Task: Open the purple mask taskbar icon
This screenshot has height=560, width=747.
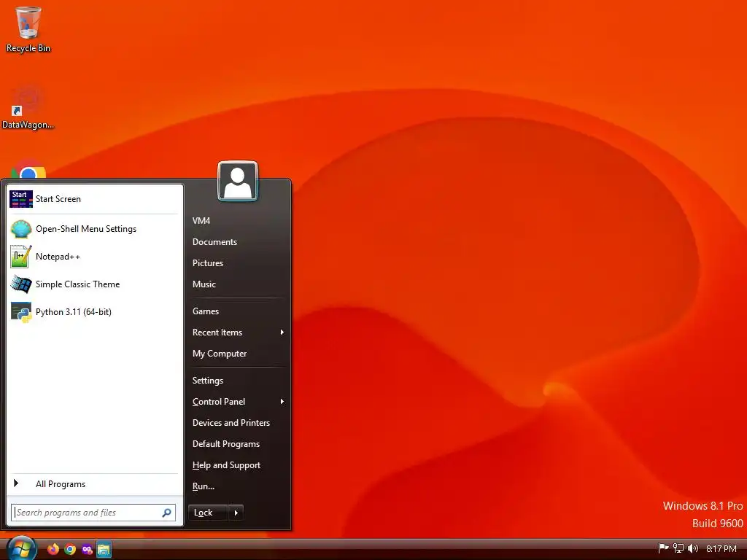Action: tap(87, 550)
